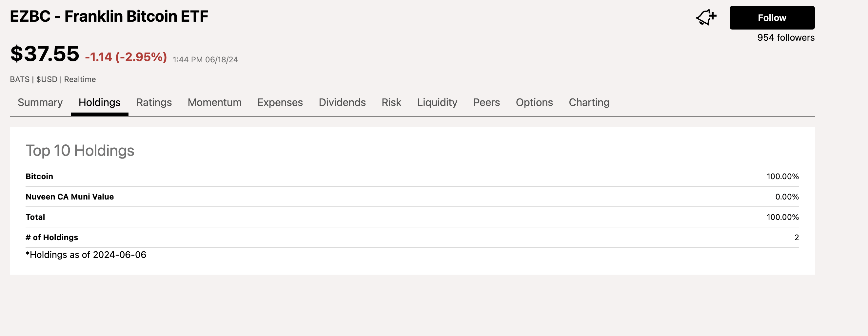Go to the Momentum tab
Viewport: 868px width, 336px height.
pos(214,102)
